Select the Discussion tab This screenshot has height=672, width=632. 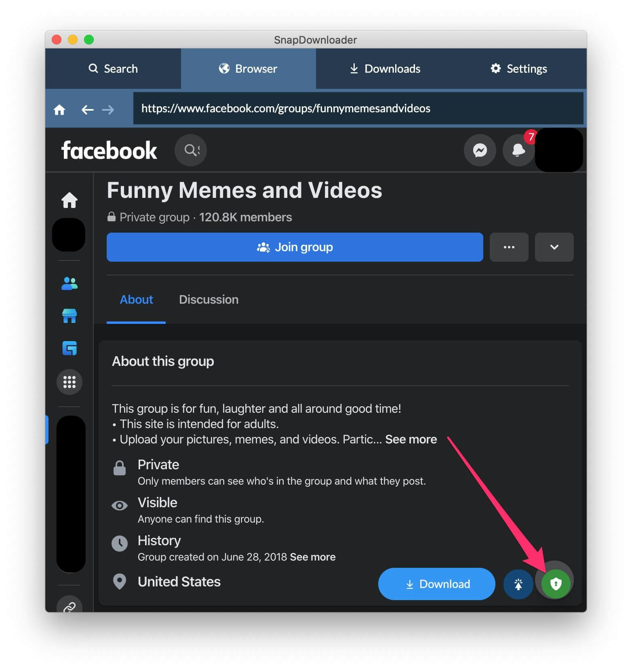pyautogui.click(x=209, y=300)
